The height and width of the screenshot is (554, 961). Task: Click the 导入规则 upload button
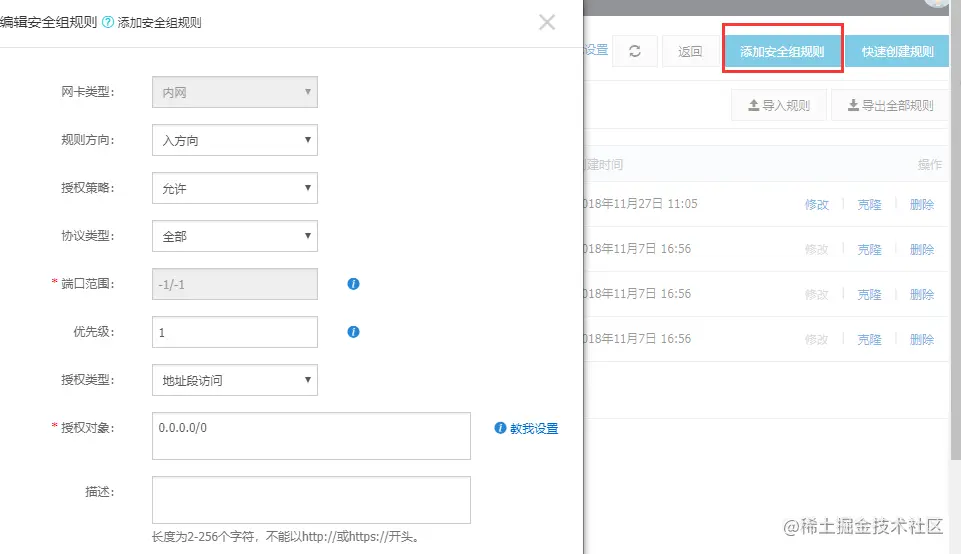tap(779, 105)
